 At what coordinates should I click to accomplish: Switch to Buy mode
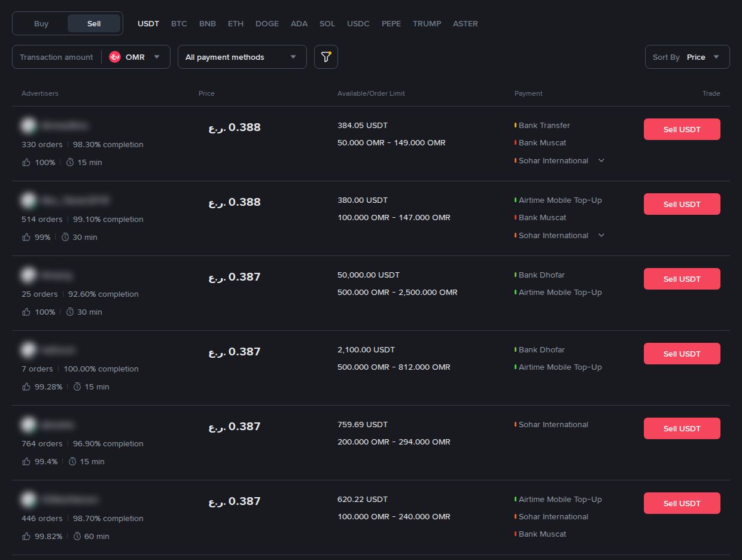pos(41,23)
